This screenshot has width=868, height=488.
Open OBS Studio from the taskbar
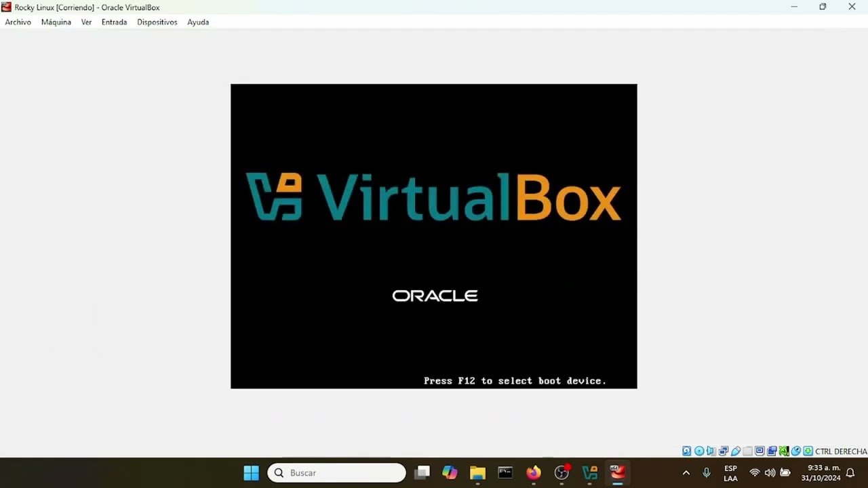(562, 472)
